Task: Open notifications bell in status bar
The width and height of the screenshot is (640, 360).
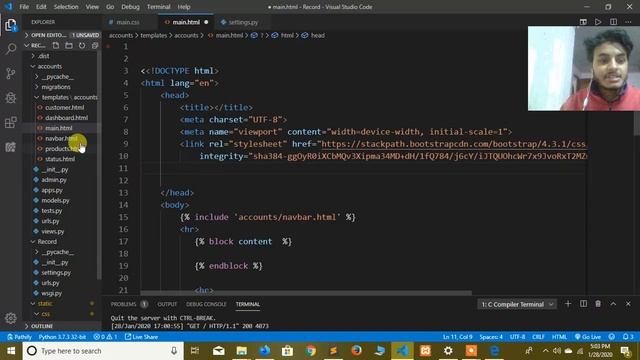Action: [x=628, y=337]
